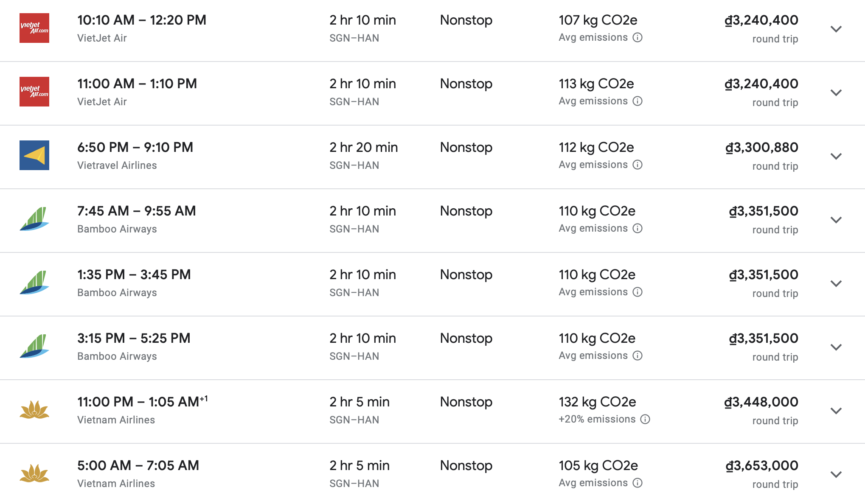Click Vietnam Airlines lotus logo on 11:00 PM flight
The image size is (865, 504).
[34, 410]
